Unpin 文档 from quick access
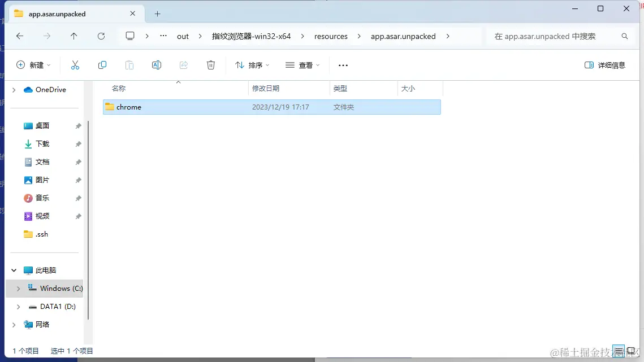The width and height of the screenshot is (644, 362). (x=78, y=162)
